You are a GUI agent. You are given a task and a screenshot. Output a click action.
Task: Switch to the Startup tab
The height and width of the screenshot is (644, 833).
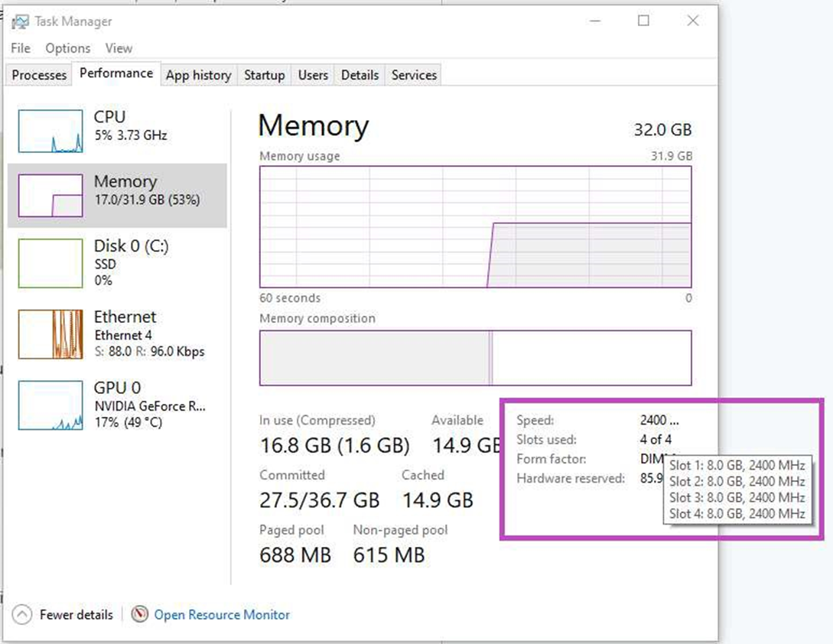coord(264,75)
